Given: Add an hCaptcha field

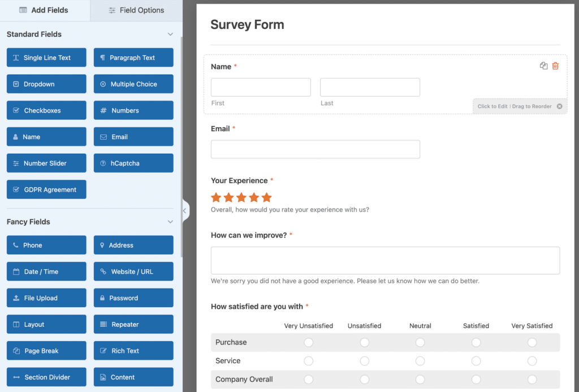Looking at the screenshot, I should click(x=133, y=163).
